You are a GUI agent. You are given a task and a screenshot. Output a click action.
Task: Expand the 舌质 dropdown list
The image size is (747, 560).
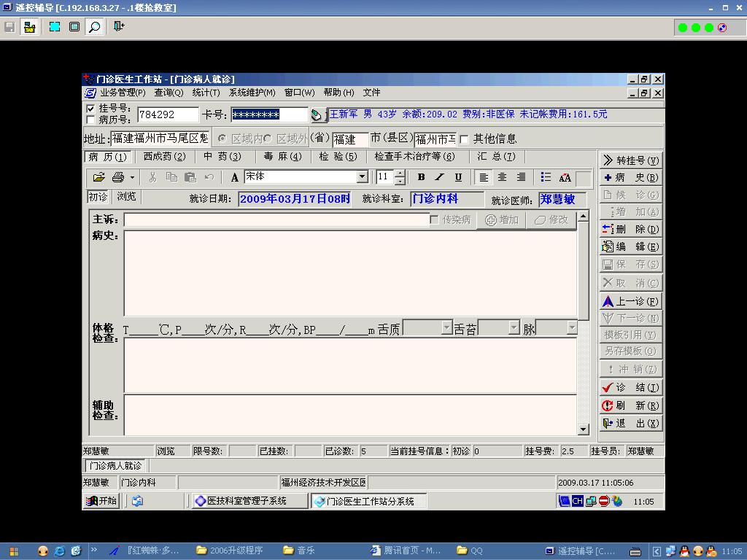(x=446, y=329)
